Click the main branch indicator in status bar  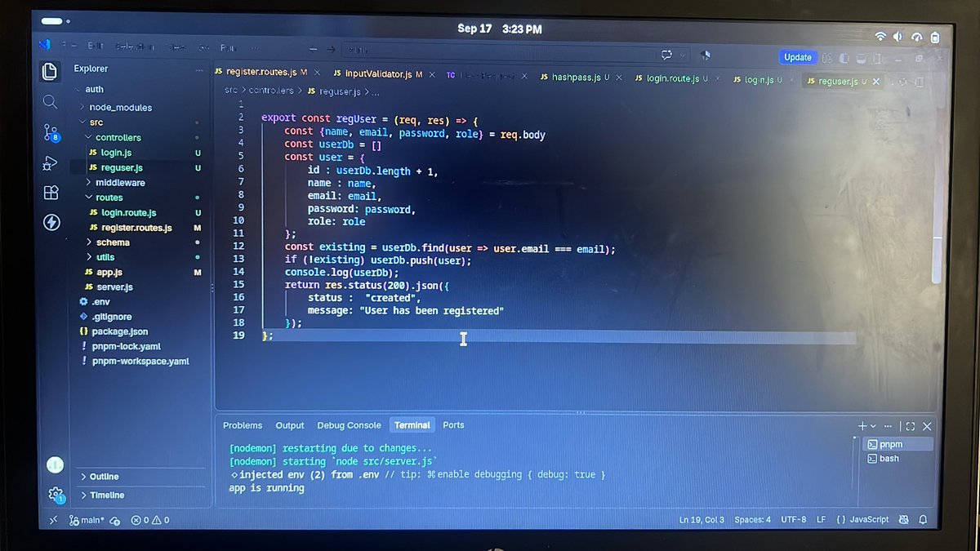click(88, 520)
